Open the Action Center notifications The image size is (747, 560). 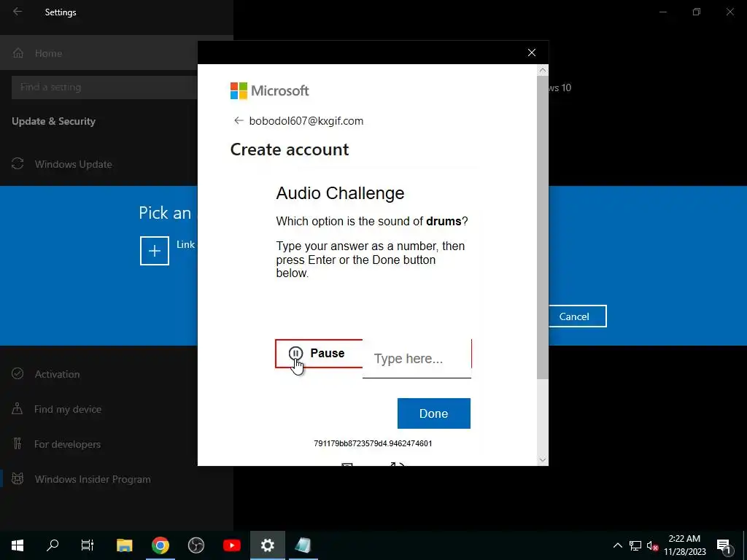point(724,545)
